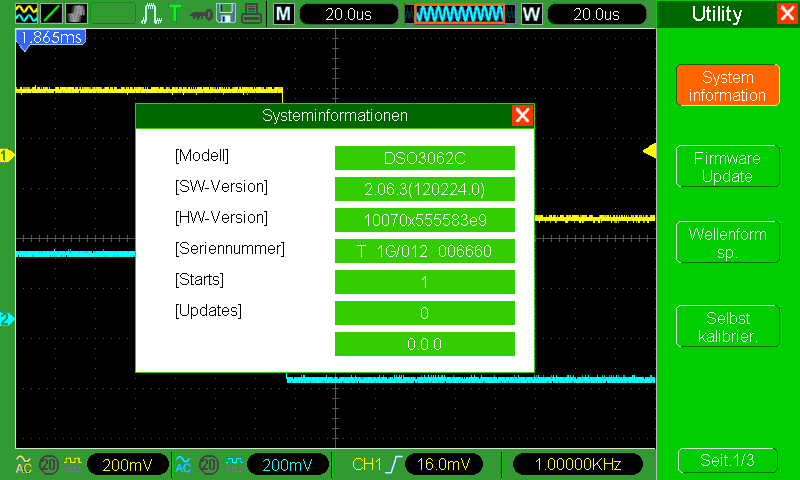Click the CH2 200mV volts/div readout

tap(287, 465)
